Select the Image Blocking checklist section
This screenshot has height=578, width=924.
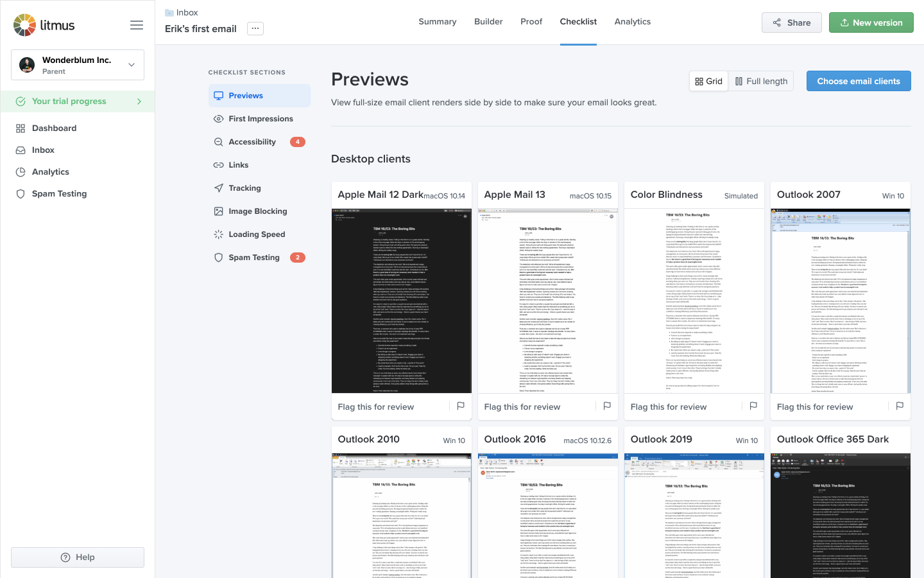(x=259, y=211)
